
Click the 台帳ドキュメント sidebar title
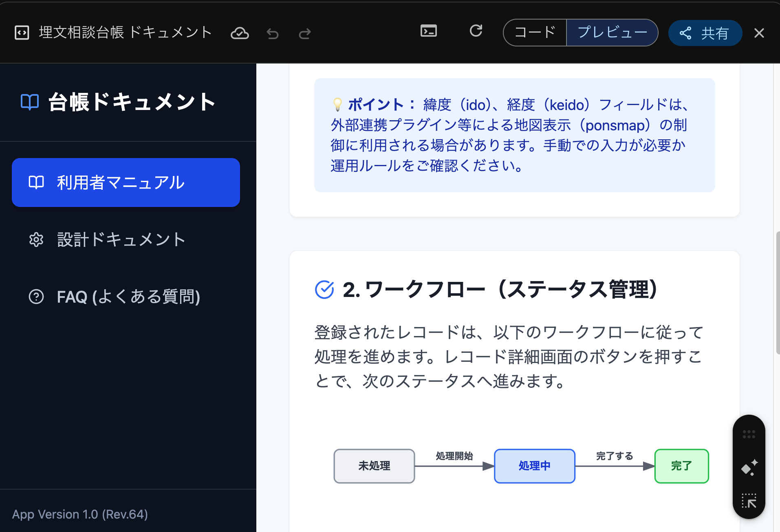point(132,102)
